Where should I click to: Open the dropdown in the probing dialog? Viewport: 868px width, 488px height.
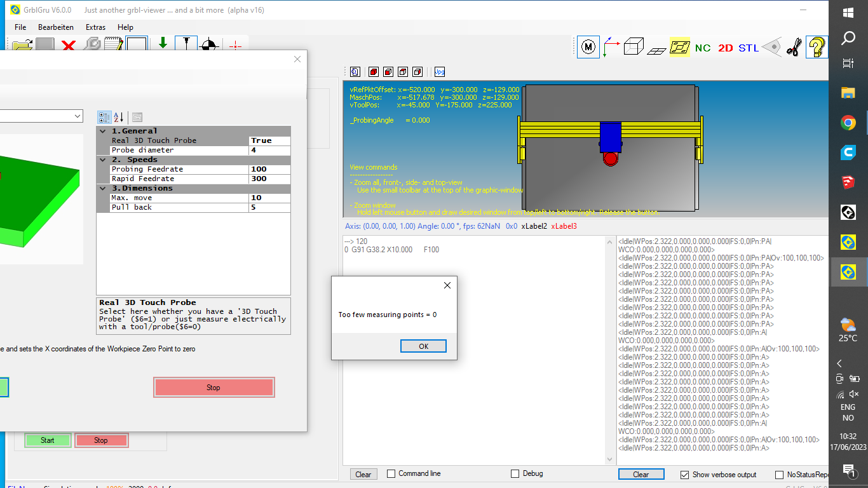[x=78, y=116]
